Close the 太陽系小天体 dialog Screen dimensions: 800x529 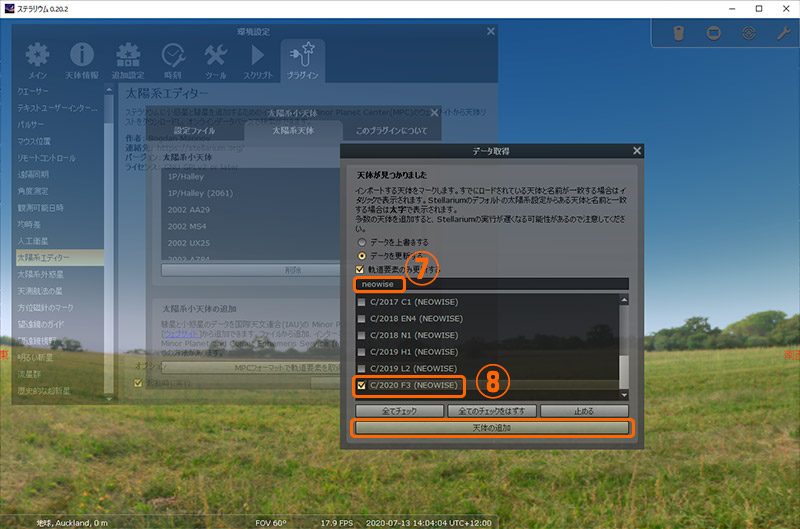(x=434, y=113)
